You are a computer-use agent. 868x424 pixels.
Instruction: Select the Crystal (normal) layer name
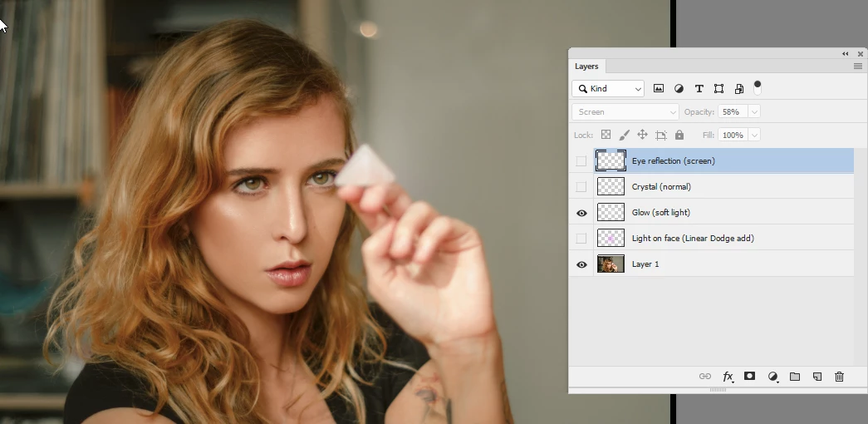[x=661, y=187]
